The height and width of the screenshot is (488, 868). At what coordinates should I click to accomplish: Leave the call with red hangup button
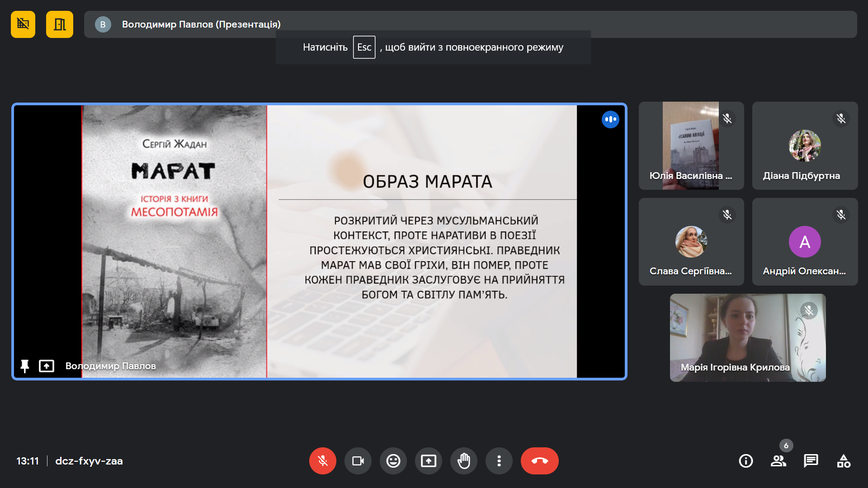coord(539,461)
